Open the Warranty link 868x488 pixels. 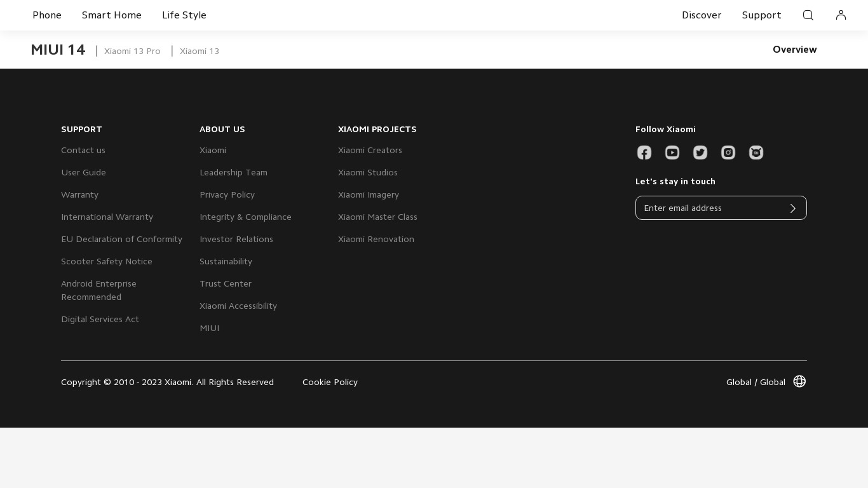pos(79,194)
